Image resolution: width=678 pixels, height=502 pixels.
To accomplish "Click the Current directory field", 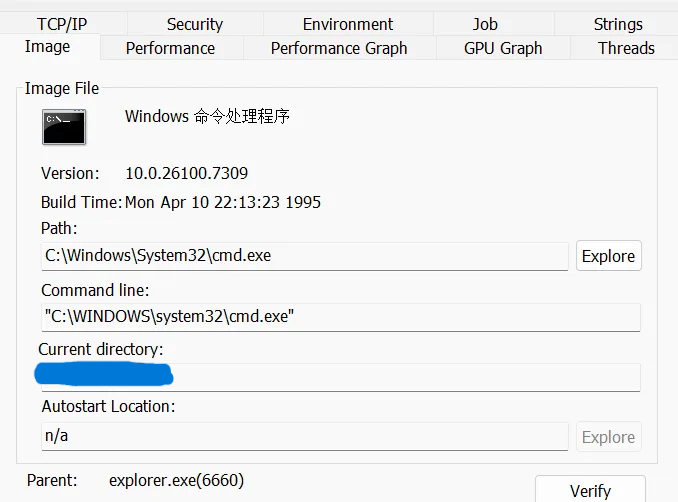I will coord(400,377).
